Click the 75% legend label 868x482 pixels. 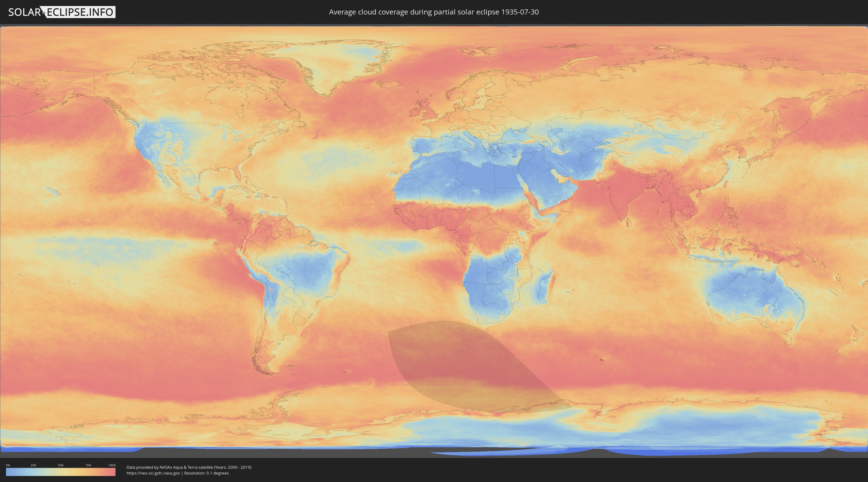click(x=88, y=465)
